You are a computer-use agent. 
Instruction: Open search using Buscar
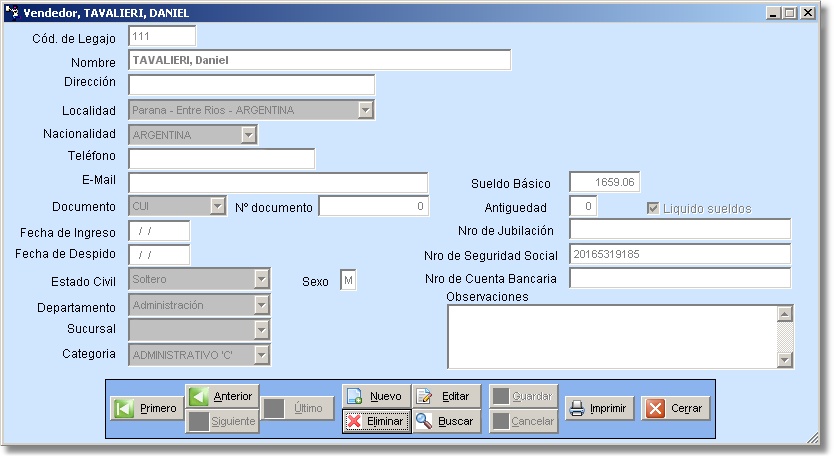point(445,421)
